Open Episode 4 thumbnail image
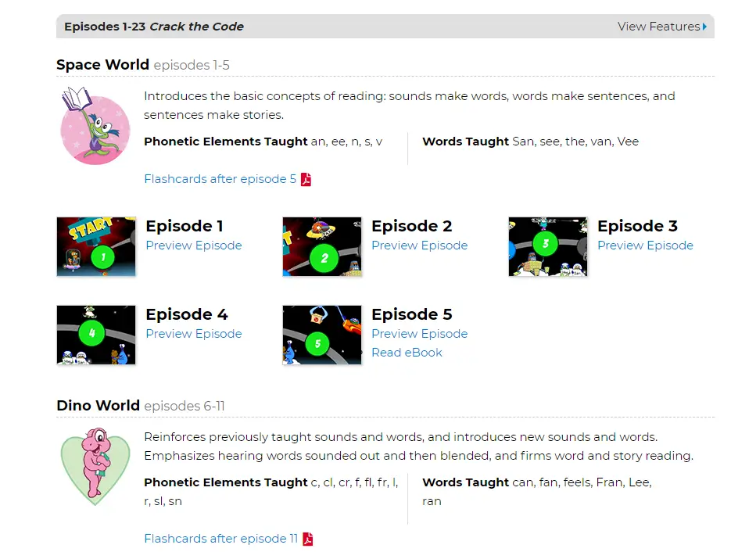This screenshot has width=756, height=552. click(x=96, y=335)
